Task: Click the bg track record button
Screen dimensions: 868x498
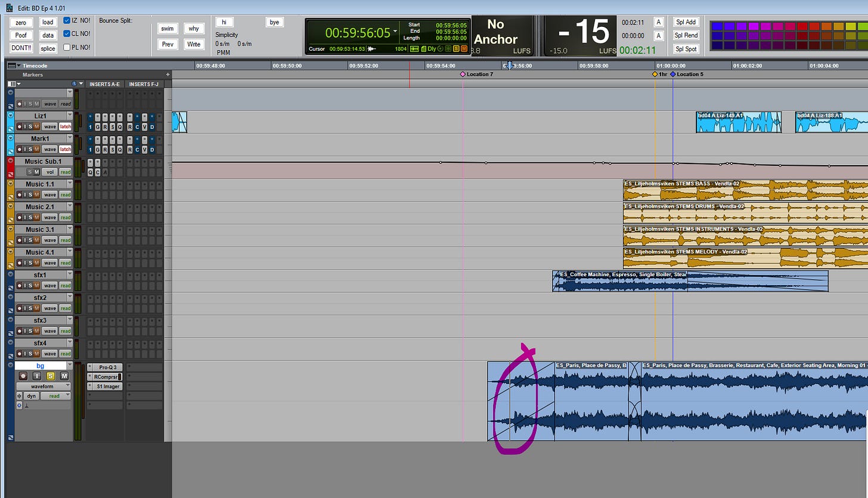Action: pyautogui.click(x=23, y=376)
